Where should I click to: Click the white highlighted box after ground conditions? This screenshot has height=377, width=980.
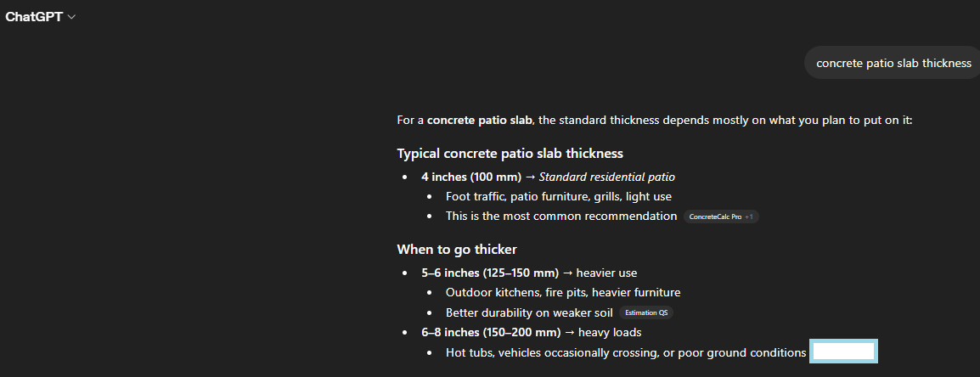pos(843,352)
